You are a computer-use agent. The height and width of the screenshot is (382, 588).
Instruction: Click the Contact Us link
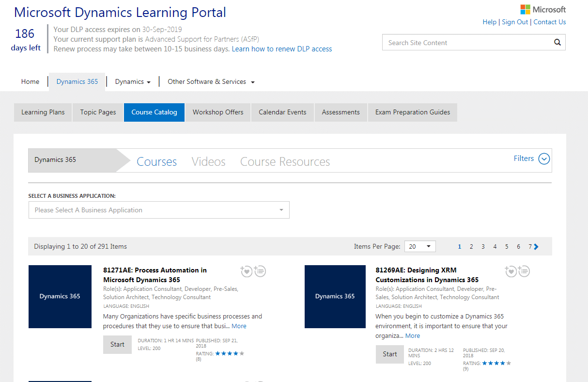pos(550,22)
